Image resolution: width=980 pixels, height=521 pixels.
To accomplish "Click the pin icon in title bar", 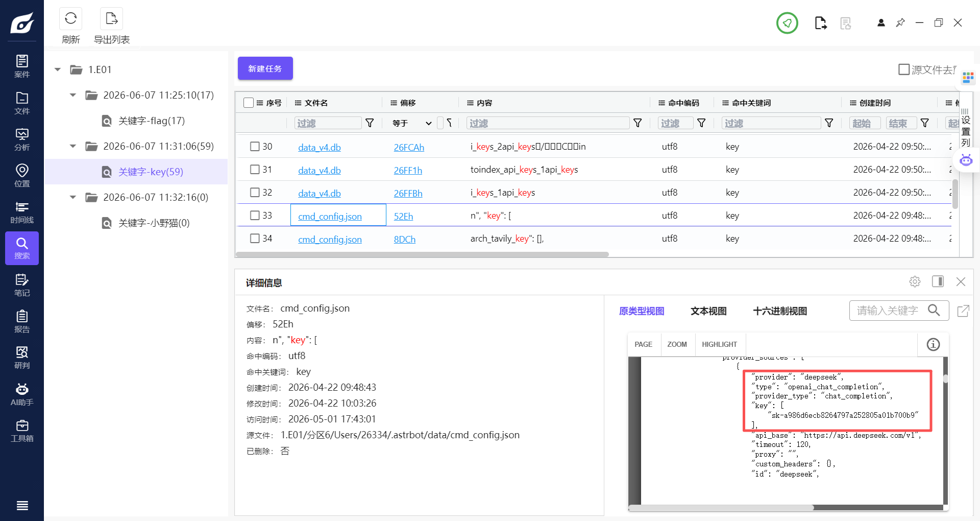I will point(900,23).
